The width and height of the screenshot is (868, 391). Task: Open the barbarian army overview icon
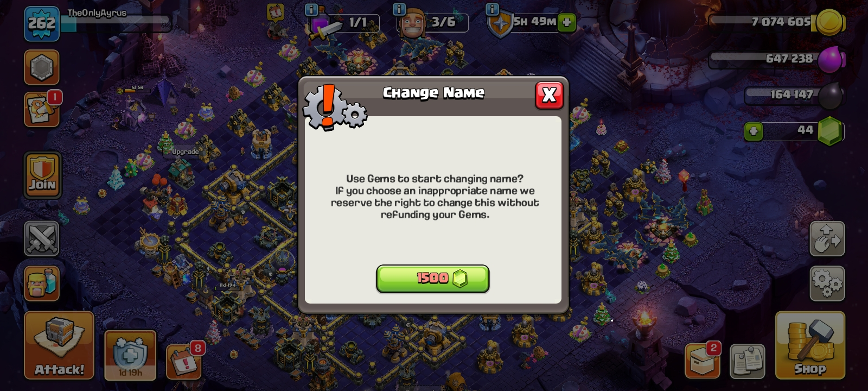point(42,283)
